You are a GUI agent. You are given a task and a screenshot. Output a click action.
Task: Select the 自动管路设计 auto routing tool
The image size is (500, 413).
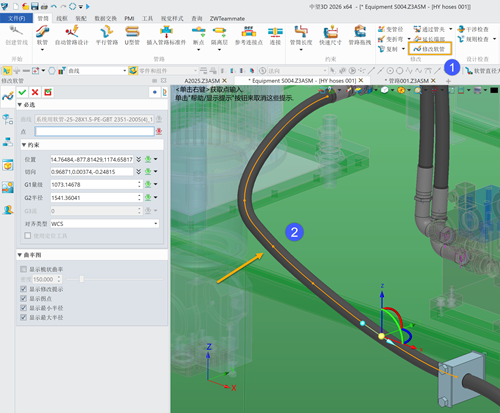[72, 32]
